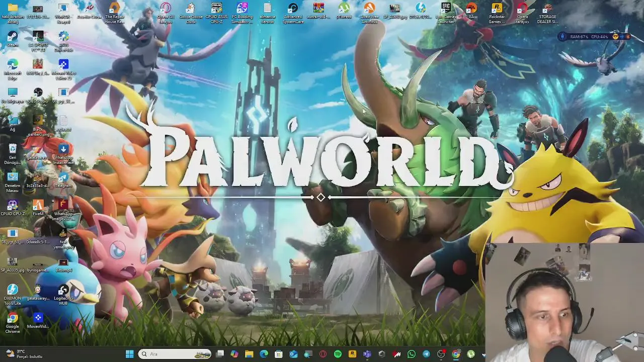Open File Explorer from the taskbar
The width and height of the screenshot is (644, 362).
249,354
